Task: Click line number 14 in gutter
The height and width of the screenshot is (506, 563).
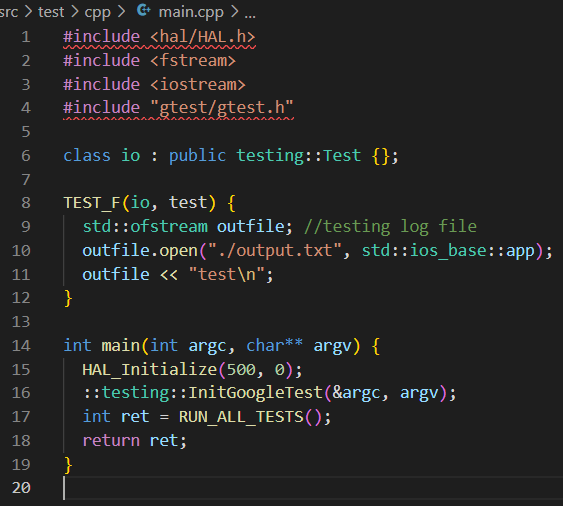Action: click(21, 345)
